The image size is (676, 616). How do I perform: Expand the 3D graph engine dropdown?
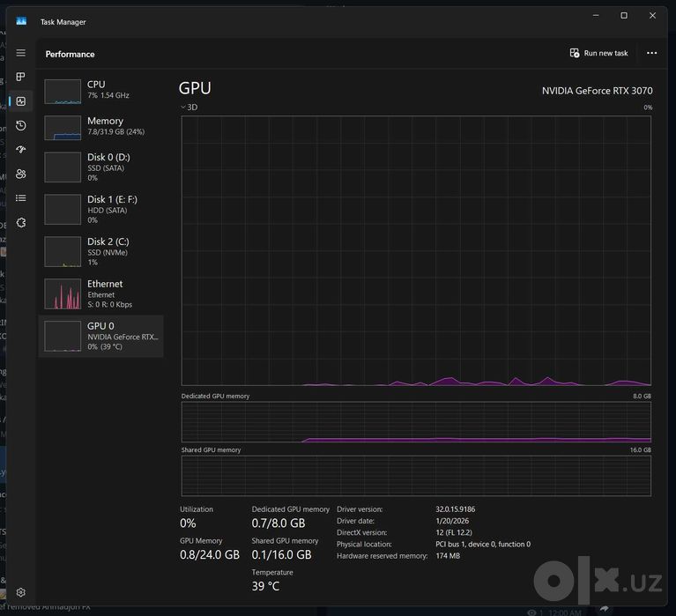[x=189, y=107]
